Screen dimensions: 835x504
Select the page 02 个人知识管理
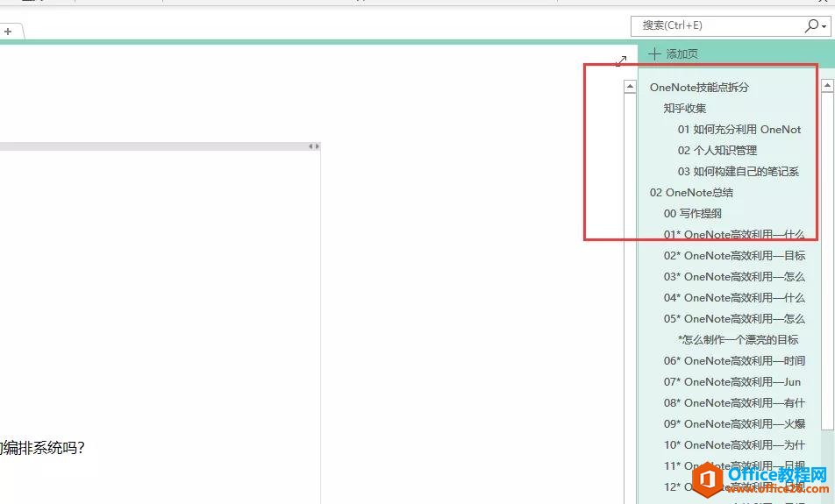pos(717,151)
